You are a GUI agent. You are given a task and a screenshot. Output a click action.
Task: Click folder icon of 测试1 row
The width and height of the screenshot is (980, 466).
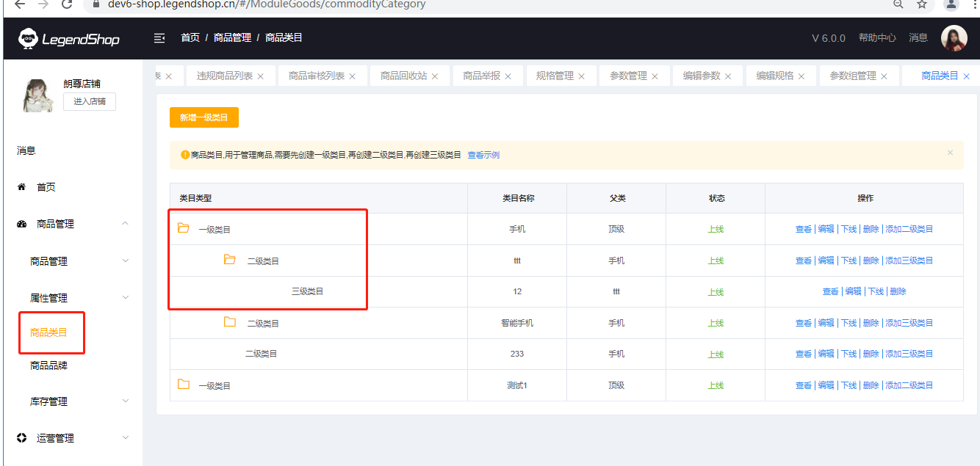point(184,385)
